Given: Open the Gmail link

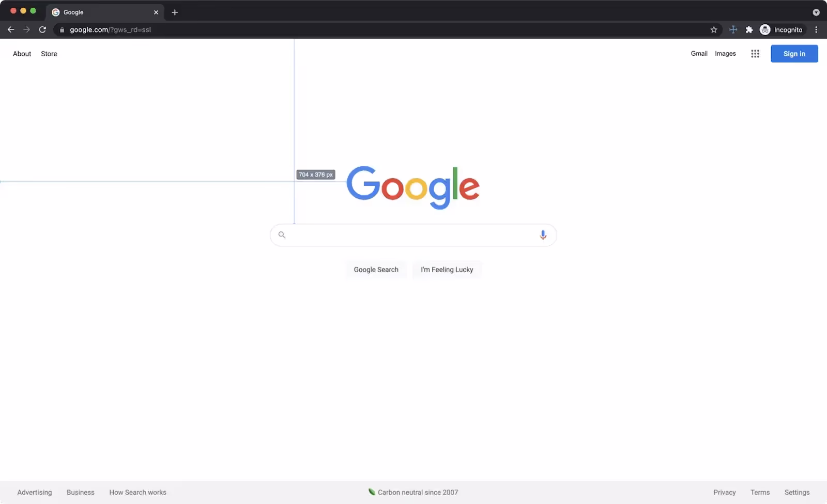Looking at the screenshot, I should [x=699, y=54].
